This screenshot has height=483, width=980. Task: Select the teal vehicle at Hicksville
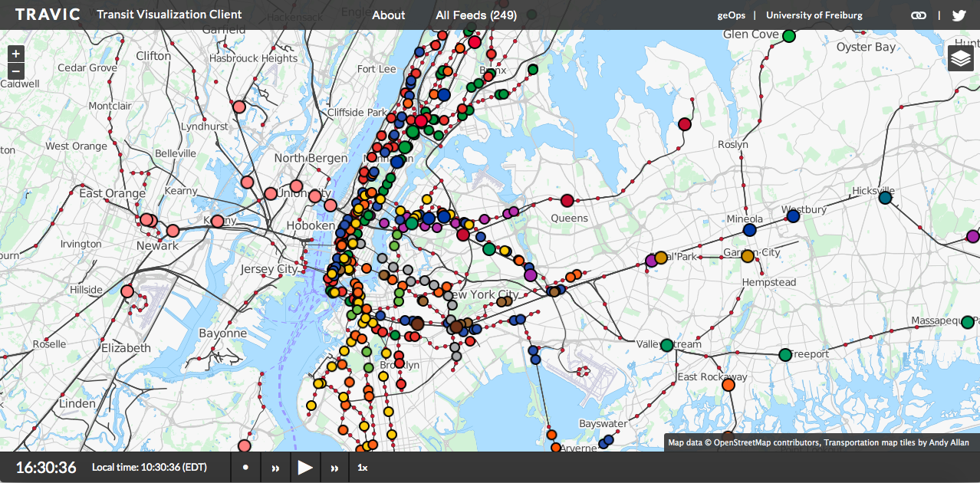tap(885, 197)
